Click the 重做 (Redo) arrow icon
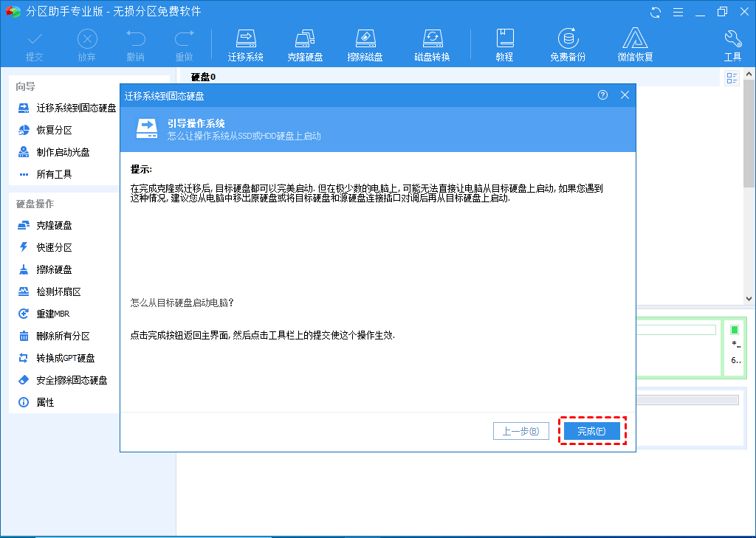This screenshot has width=756, height=538. coord(184,38)
